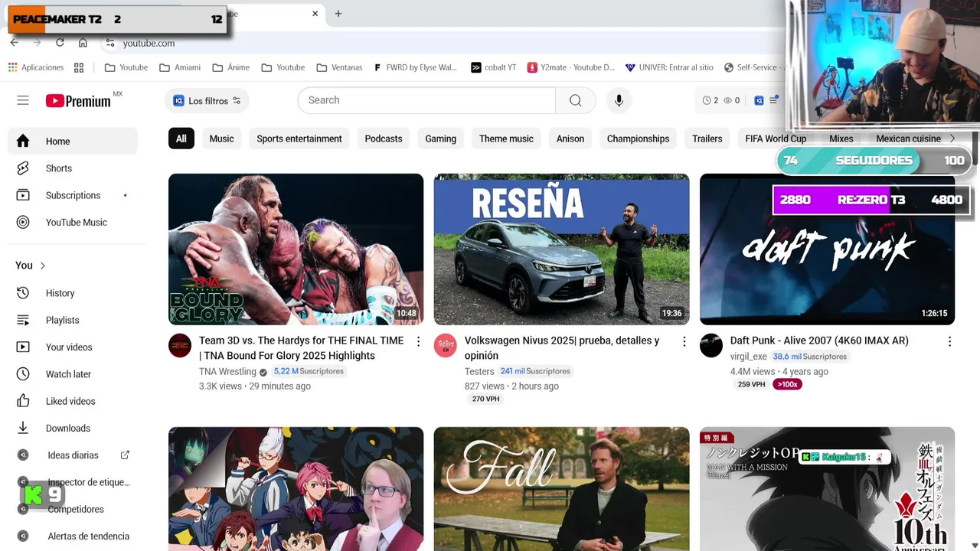
Task: Click the browser home icon
Action: pyautogui.click(x=83, y=43)
